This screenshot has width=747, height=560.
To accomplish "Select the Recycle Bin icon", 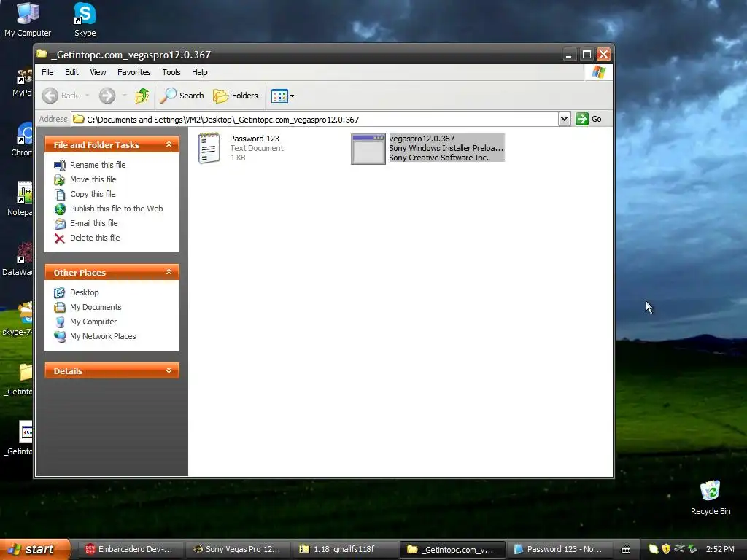I will (x=711, y=497).
